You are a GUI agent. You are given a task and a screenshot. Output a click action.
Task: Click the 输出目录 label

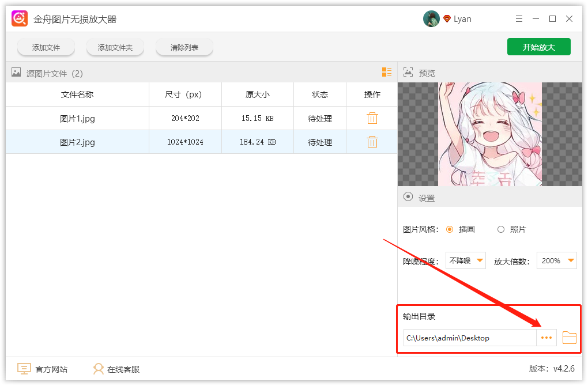[x=419, y=316]
